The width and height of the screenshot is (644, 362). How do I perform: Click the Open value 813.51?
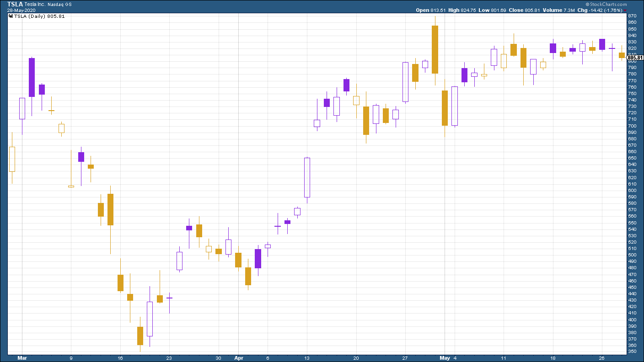point(438,10)
